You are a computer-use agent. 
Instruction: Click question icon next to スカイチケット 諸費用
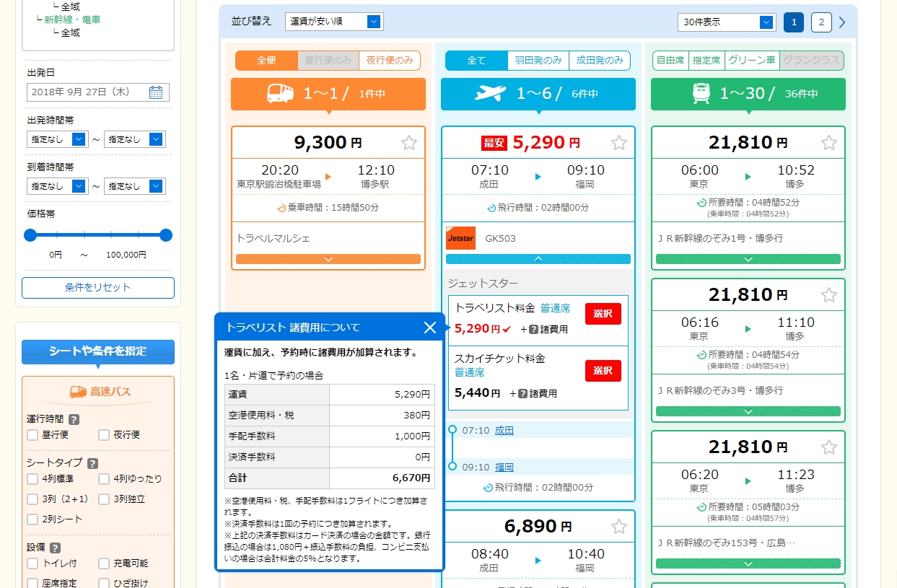point(522,394)
